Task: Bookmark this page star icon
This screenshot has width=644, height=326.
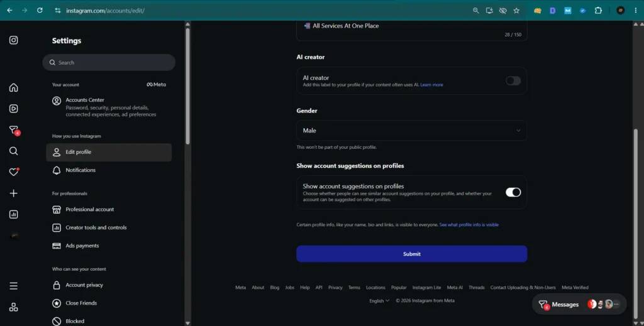Action: 516,11
